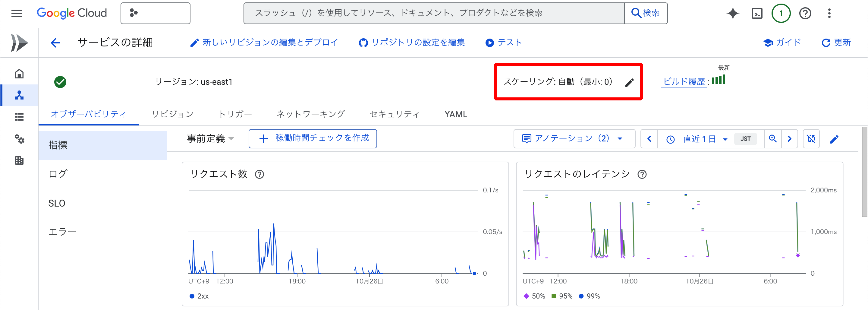Open the help icon in the top bar

click(805, 13)
